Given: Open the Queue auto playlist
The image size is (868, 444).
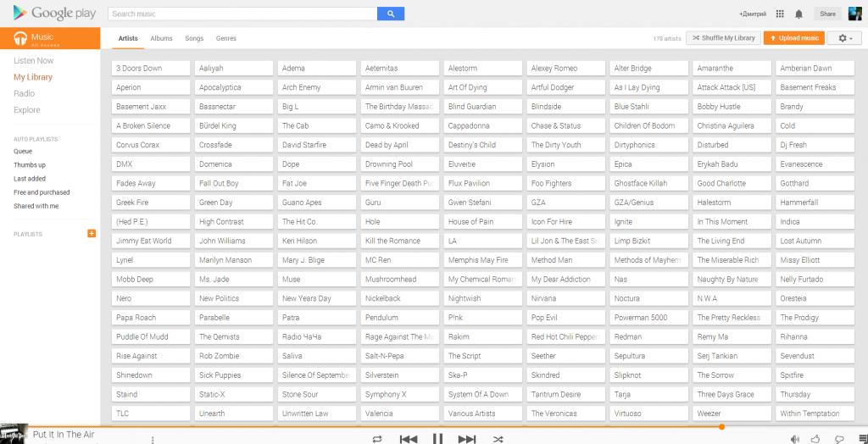Looking at the screenshot, I should pos(23,151).
